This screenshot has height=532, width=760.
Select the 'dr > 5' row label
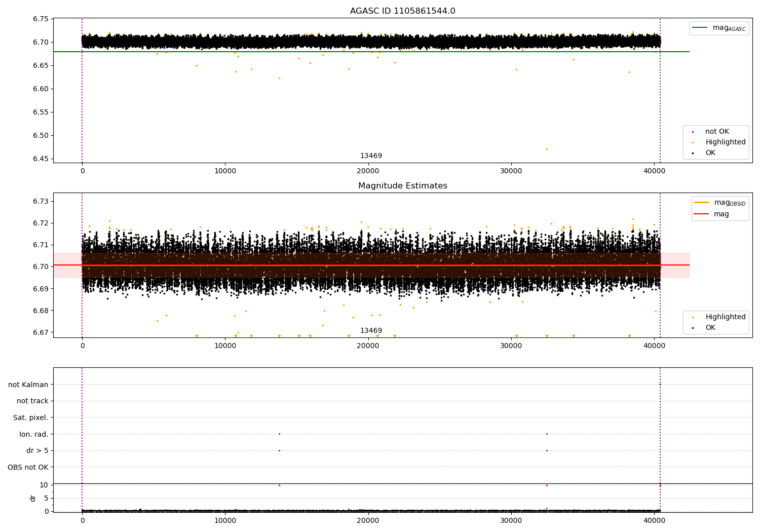[37, 450]
